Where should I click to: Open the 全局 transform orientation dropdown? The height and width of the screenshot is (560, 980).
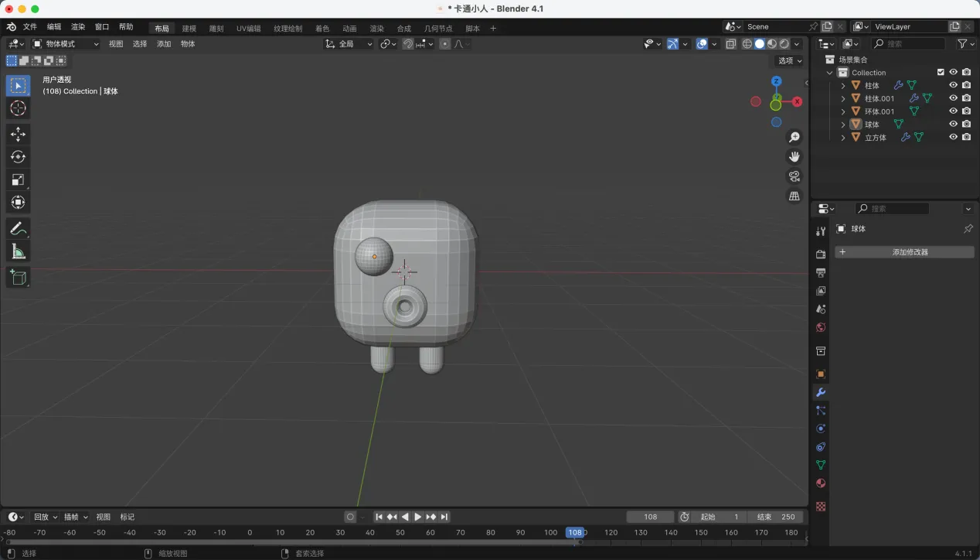point(349,44)
